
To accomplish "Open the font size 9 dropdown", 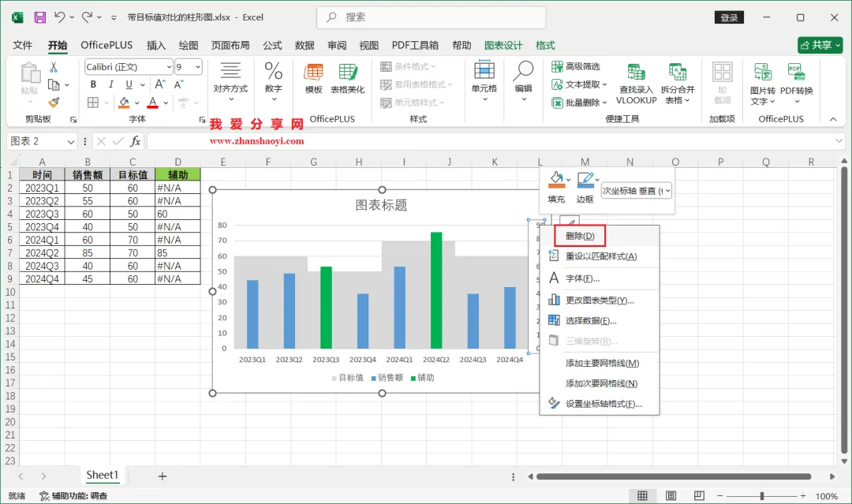I will coord(198,67).
